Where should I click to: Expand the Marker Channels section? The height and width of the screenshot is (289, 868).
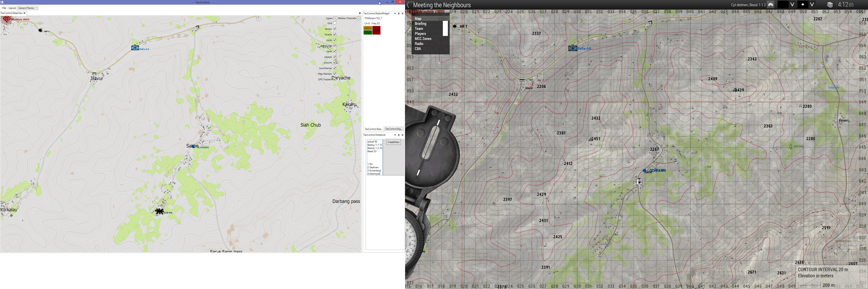point(358,18)
